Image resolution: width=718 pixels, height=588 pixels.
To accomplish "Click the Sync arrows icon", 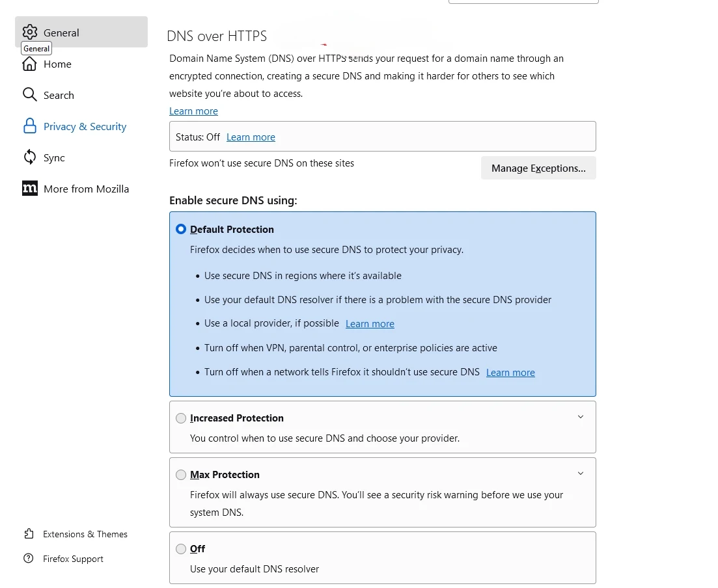I will [30, 157].
